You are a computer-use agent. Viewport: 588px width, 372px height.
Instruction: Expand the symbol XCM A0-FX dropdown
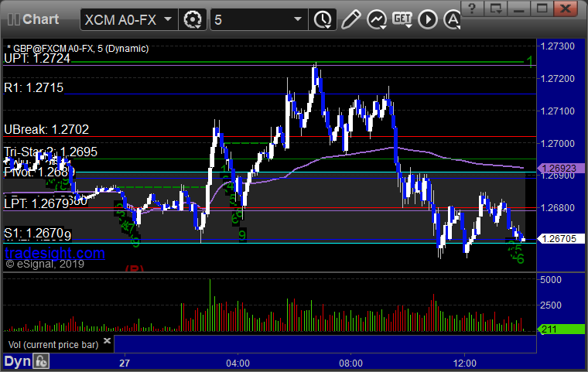168,19
